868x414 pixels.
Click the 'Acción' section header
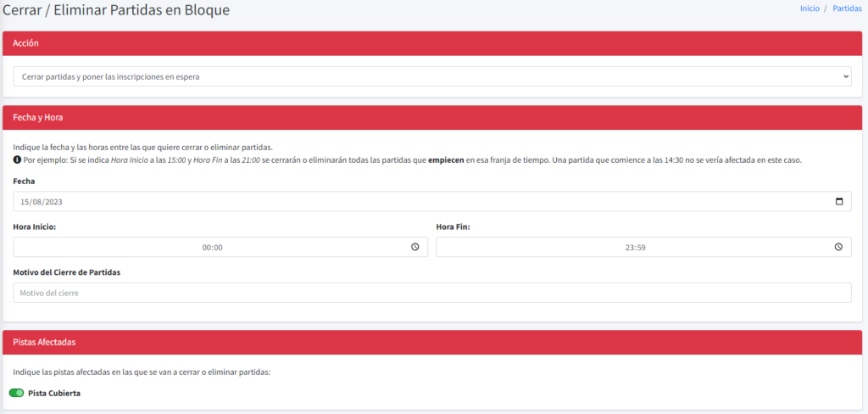[x=432, y=44]
